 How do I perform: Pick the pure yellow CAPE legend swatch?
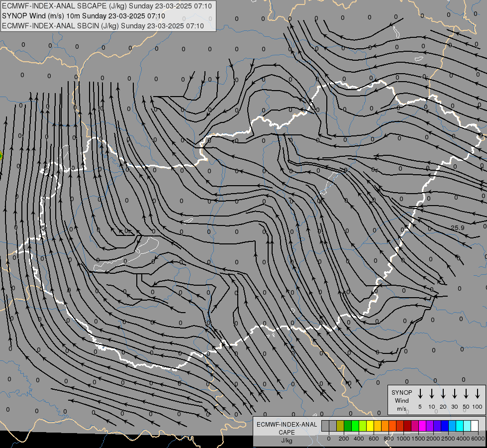(370, 426)
